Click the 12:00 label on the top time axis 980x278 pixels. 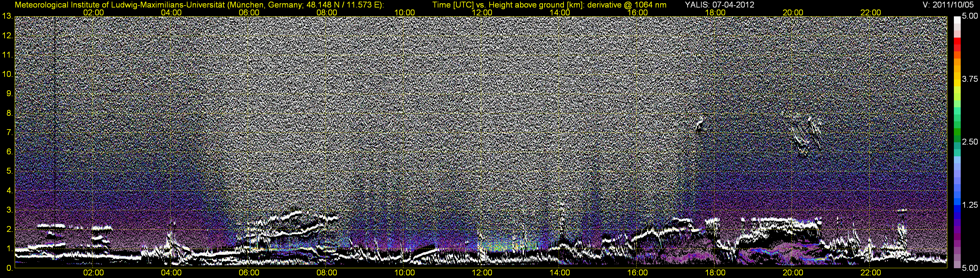(x=482, y=12)
